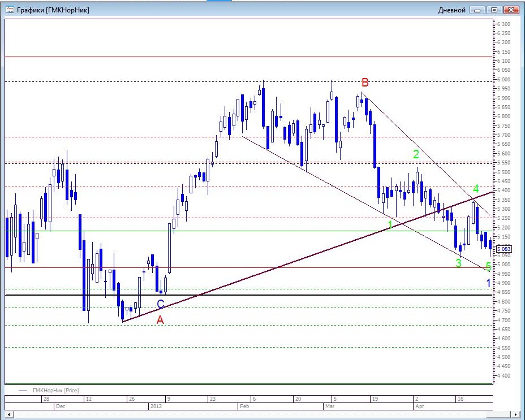Click the 6 300 price axis label
The height and width of the screenshot is (420, 525).
(504, 24)
